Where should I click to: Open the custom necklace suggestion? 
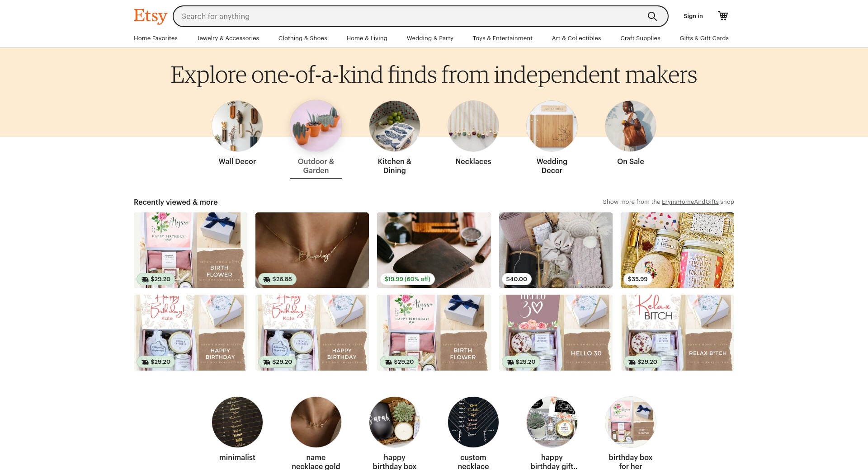point(473,422)
